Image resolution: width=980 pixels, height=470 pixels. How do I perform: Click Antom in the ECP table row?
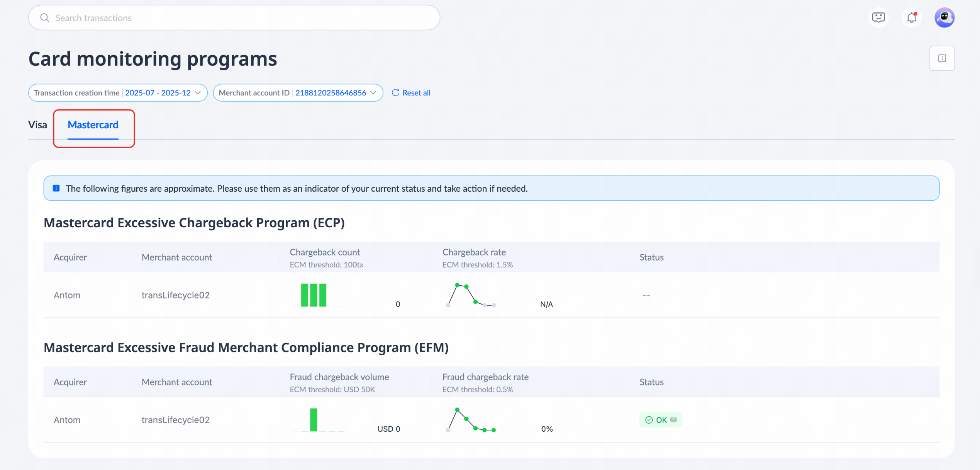click(x=67, y=295)
